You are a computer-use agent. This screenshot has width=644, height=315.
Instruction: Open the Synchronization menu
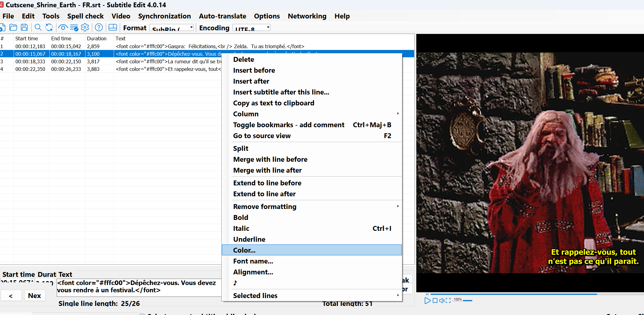[165, 16]
